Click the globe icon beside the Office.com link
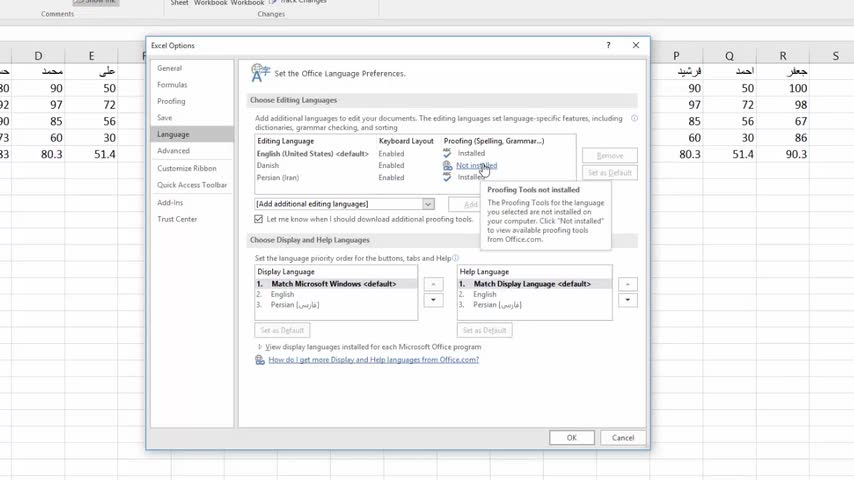Screen dimensions: 854x480 coord(260,360)
